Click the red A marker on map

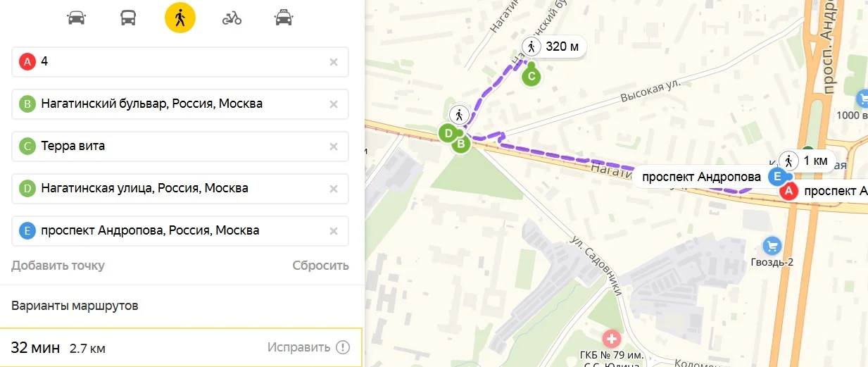pyautogui.click(x=790, y=191)
